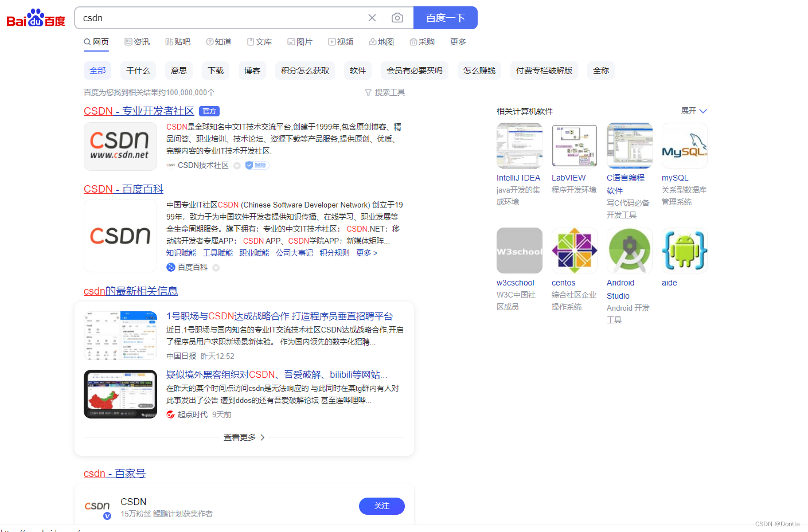Open the IntelliJ IDEA software thumbnail
Image resolution: width=808 pixels, height=532 pixels.
click(x=520, y=146)
